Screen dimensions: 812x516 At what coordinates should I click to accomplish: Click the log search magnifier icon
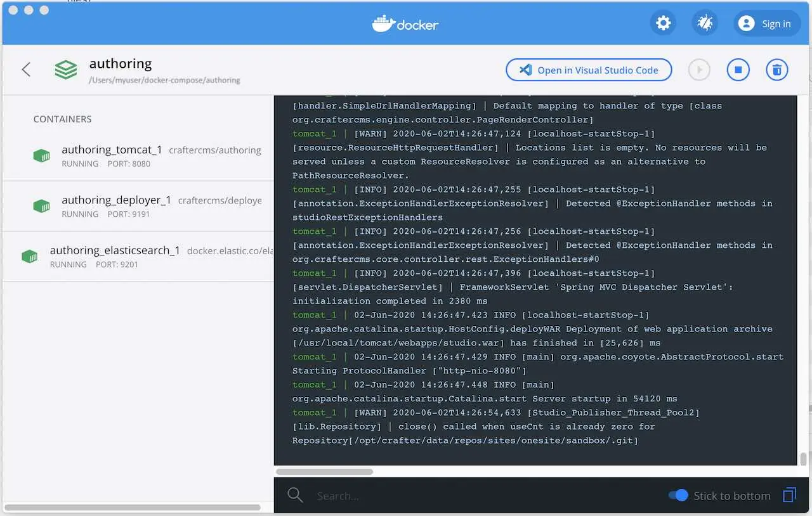coord(295,495)
